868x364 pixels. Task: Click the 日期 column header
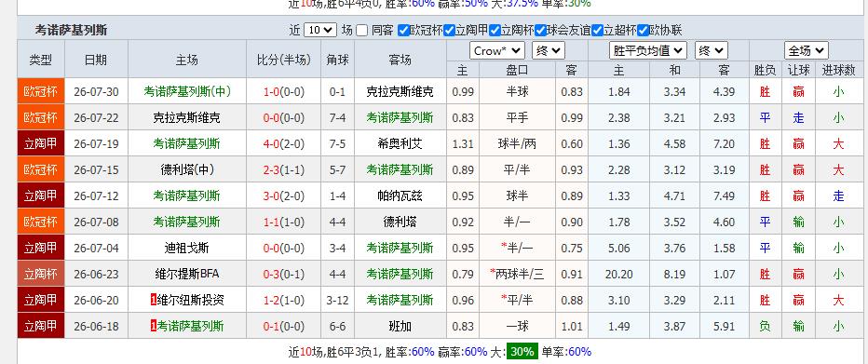pos(96,60)
